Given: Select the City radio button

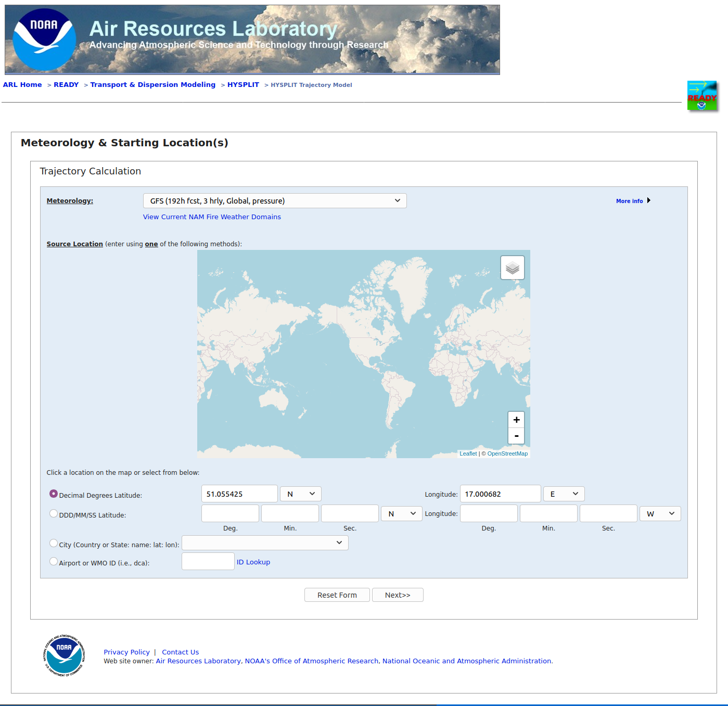Looking at the screenshot, I should [54, 543].
